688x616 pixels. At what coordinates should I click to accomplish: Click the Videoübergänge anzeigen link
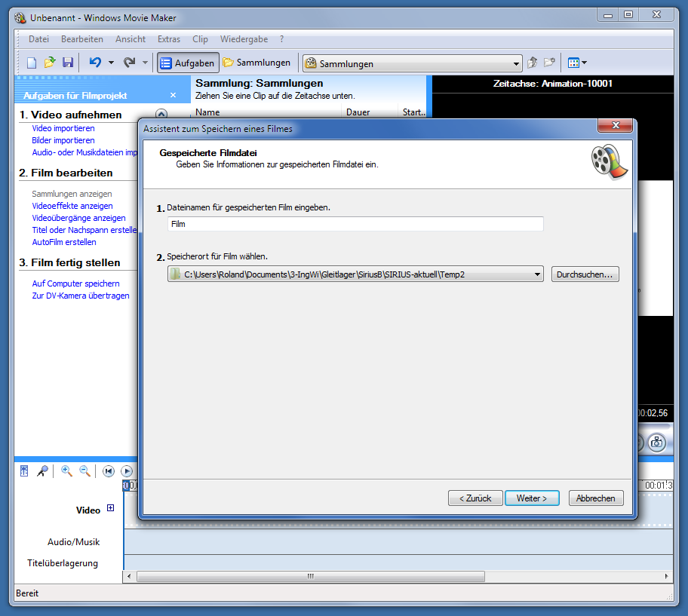click(79, 218)
